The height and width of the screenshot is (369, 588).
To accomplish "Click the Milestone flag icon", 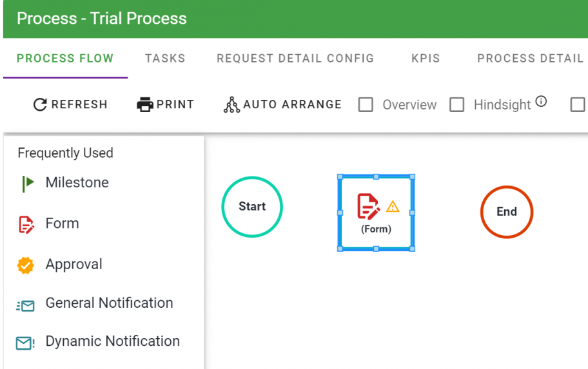I will pyautogui.click(x=26, y=184).
